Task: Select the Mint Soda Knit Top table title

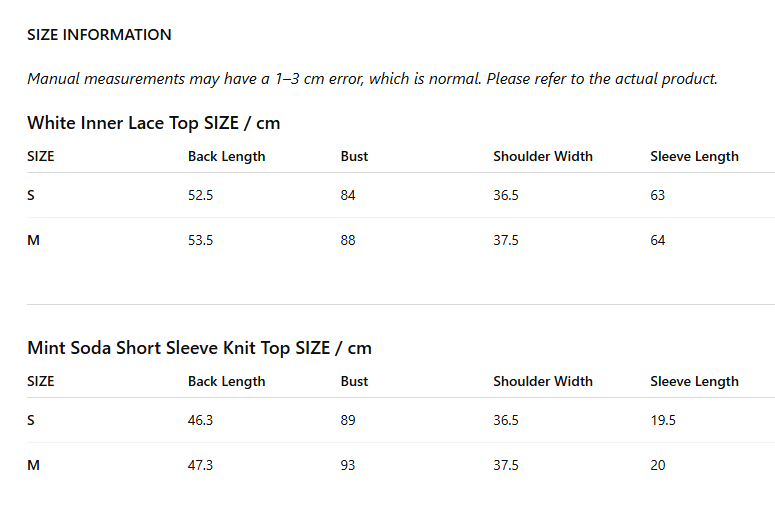Action: (x=199, y=348)
